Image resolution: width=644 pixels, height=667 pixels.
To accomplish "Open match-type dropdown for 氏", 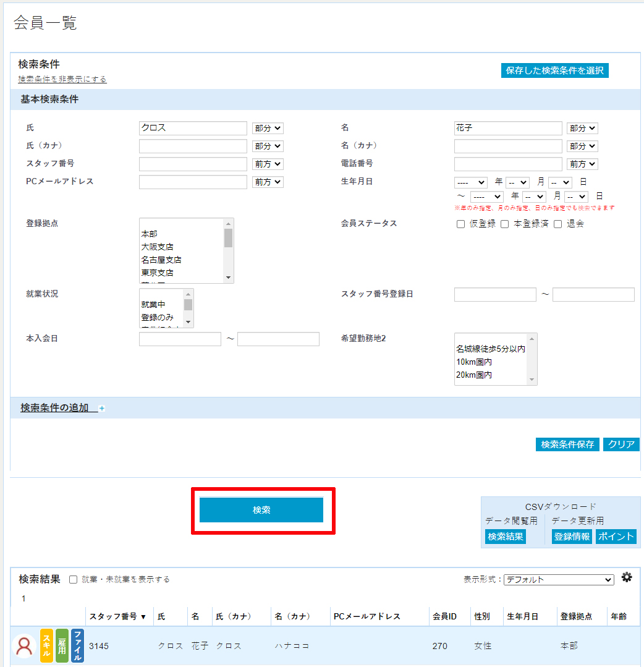I will (268, 128).
